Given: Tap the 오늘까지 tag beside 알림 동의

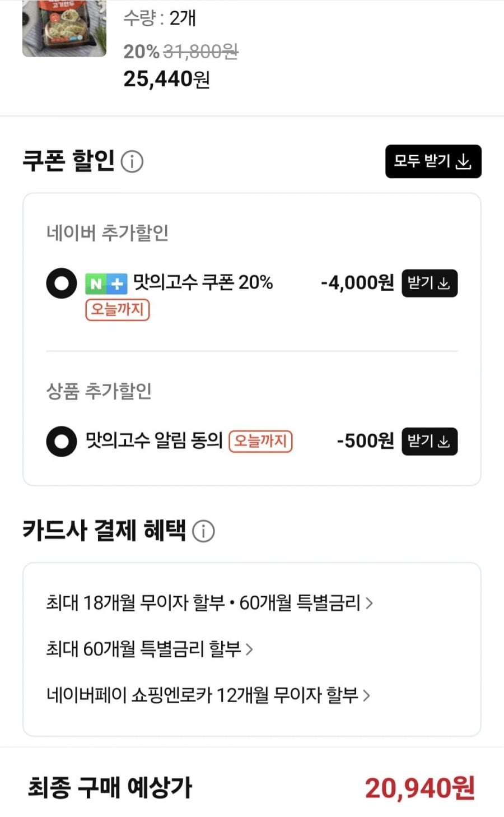Looking at the screenshot, I should (260, 441).
